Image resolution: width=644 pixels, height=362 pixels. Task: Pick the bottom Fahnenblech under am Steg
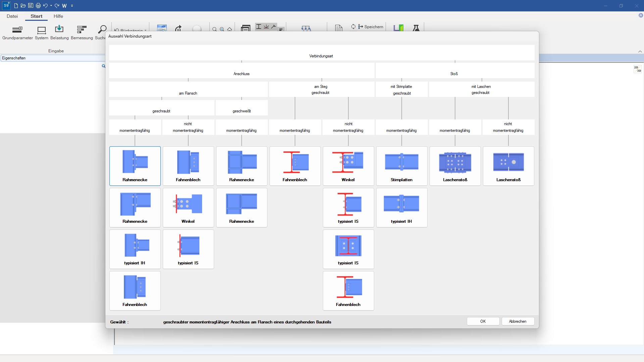(348, 291)
